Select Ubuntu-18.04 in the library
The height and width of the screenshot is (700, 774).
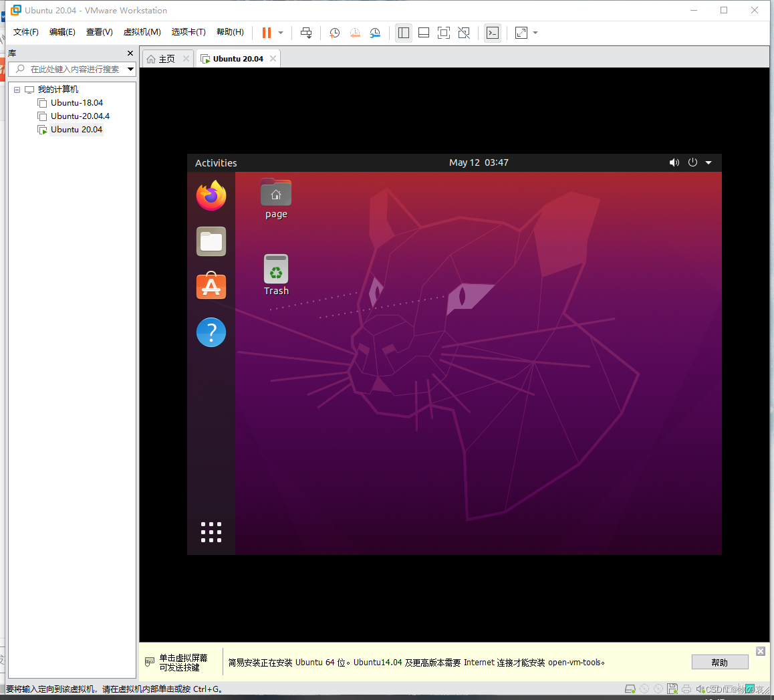[76, 103]
